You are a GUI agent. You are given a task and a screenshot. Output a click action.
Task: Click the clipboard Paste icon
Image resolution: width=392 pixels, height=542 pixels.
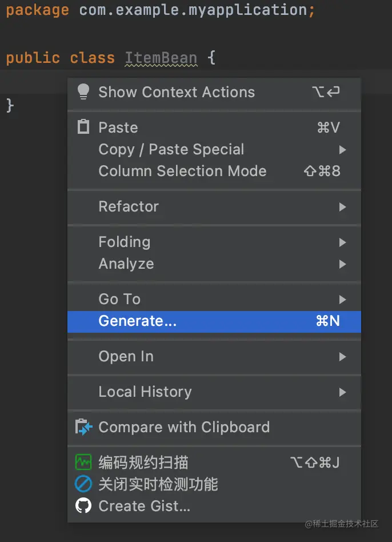pyautogui.click(x=83, y=127)
